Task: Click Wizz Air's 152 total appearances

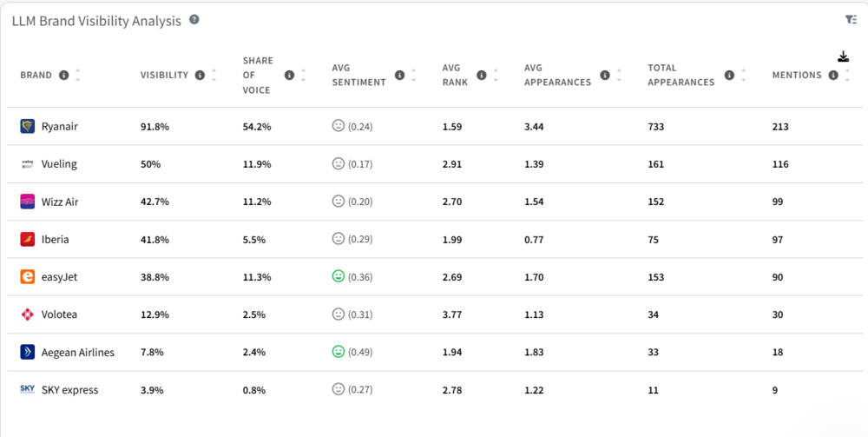Action: pos(656,202)
